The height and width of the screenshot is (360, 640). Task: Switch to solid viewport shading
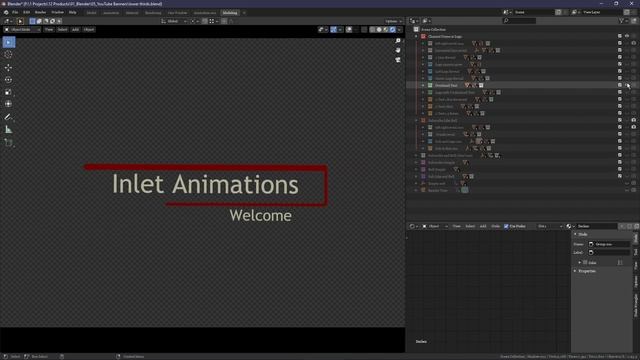pyautogui.click(x=379, y=29)
